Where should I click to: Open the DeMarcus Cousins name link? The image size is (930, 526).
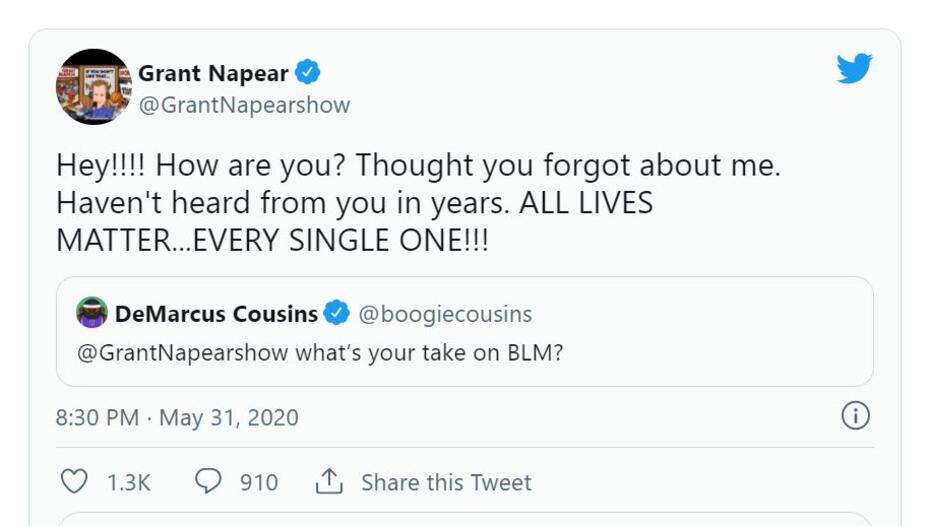tap(216, 314)
